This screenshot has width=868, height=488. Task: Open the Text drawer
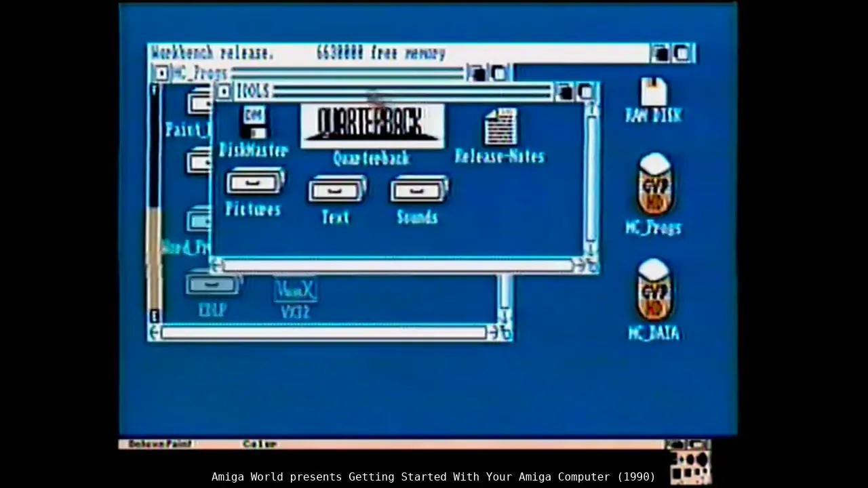337,189
